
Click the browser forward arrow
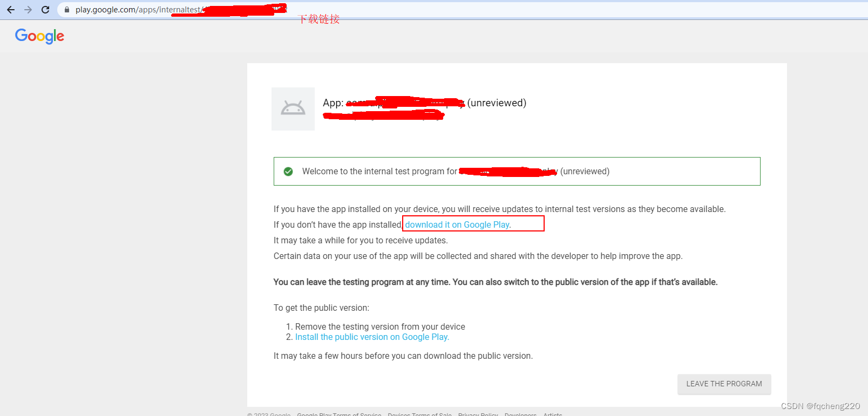point(28,10)
